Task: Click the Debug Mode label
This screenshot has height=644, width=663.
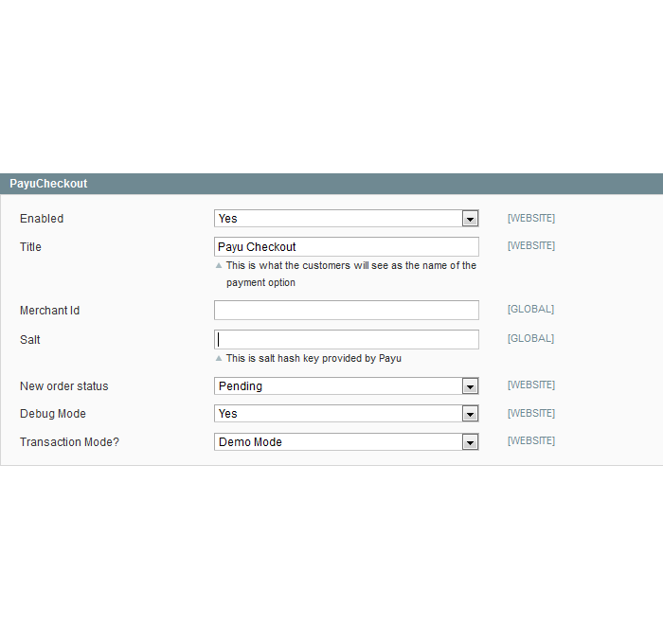Action: pos(52,414)
